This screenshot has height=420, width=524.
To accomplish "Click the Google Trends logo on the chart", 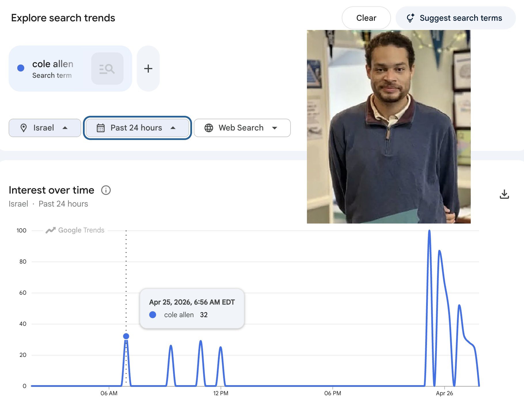I will coord(75,230).
